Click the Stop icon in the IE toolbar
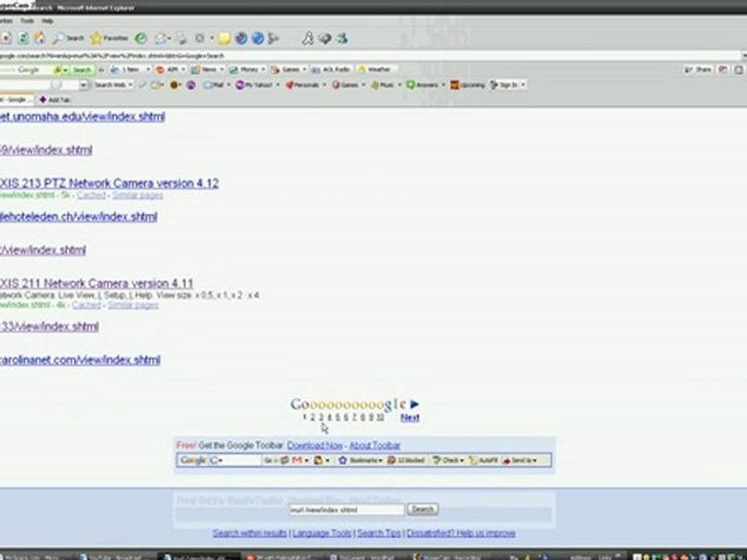 pos(5,38)
